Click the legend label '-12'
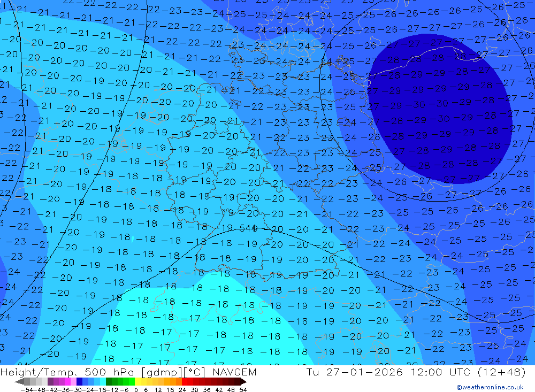The image size is (535, 392). [112, 390]
